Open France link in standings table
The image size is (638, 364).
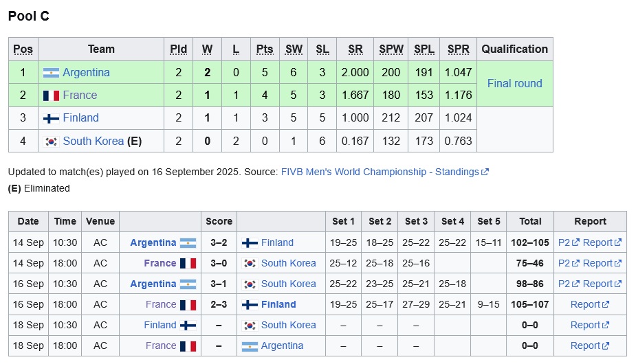click(80, 95)
